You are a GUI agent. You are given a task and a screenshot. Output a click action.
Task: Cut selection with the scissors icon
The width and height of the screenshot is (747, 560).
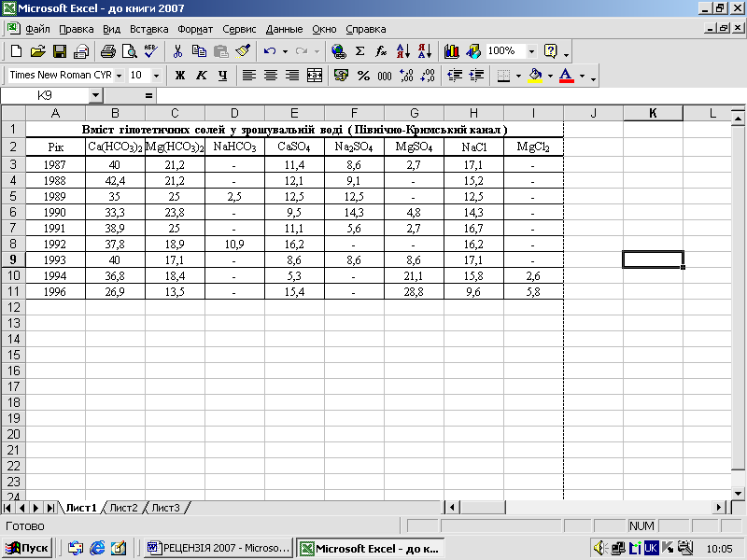coord(177,51)
